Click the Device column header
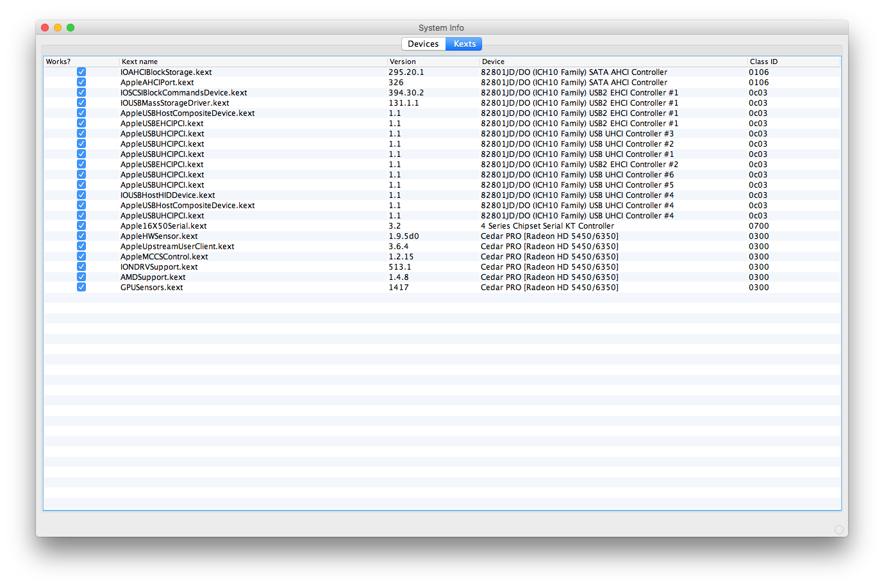Image resolution: width=884 pixels, height=588 pixels. (613, 61)
